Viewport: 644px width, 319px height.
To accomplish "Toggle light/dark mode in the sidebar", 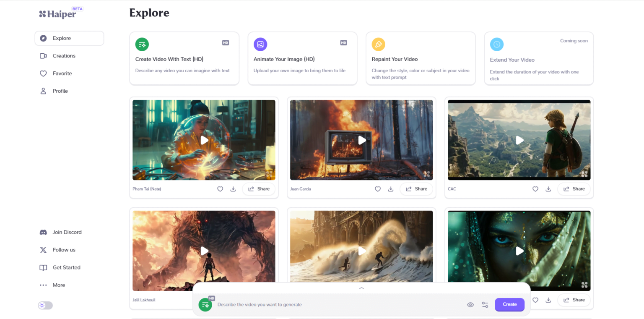I will click(x=45, y=305).
